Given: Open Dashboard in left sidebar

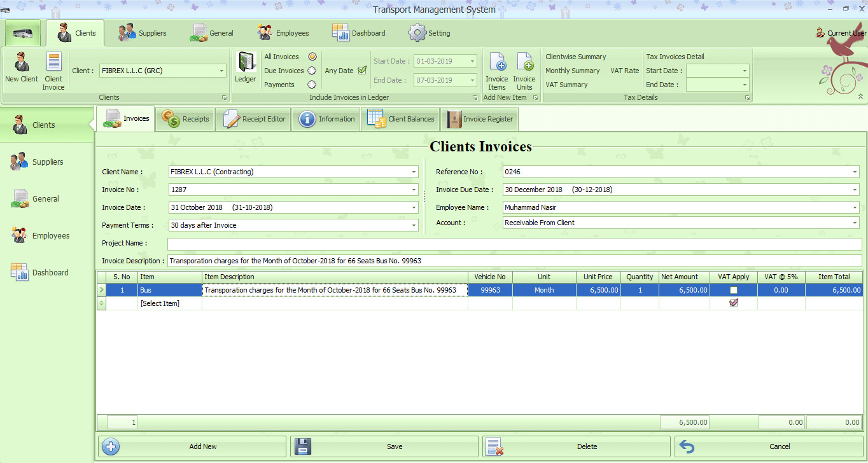Looking at the screenshot, I should click(x=47, y=273).
